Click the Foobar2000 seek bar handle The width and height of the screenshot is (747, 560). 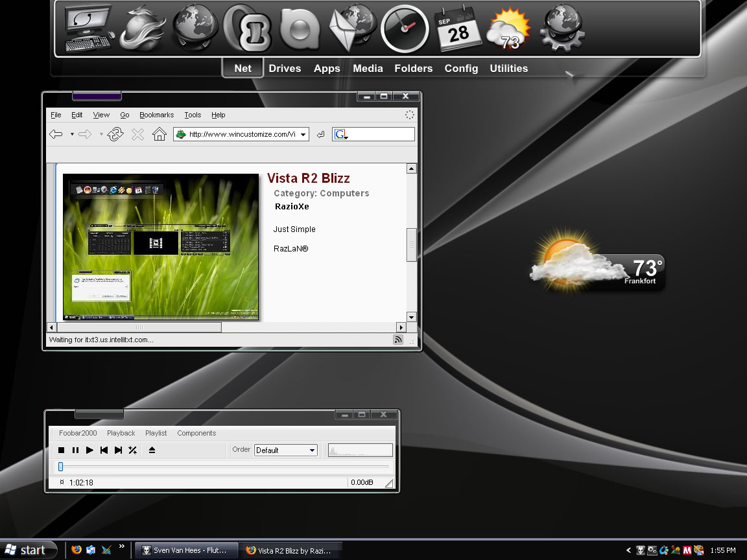click(x=60, y=467)
